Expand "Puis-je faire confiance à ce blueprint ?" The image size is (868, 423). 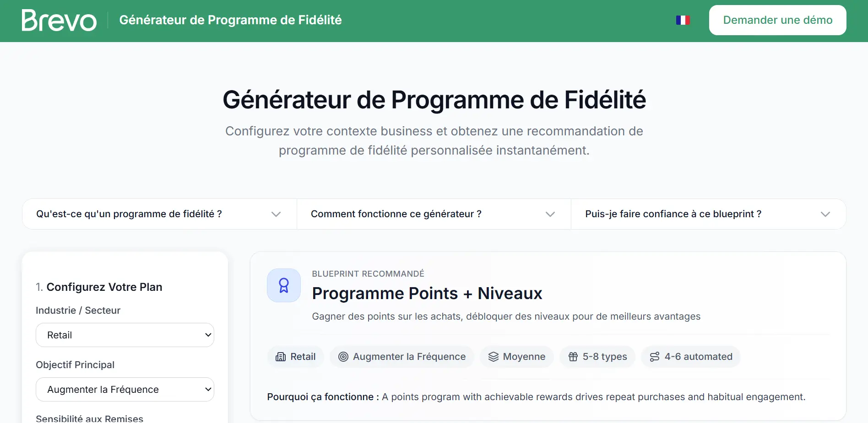tap(708, 214)
